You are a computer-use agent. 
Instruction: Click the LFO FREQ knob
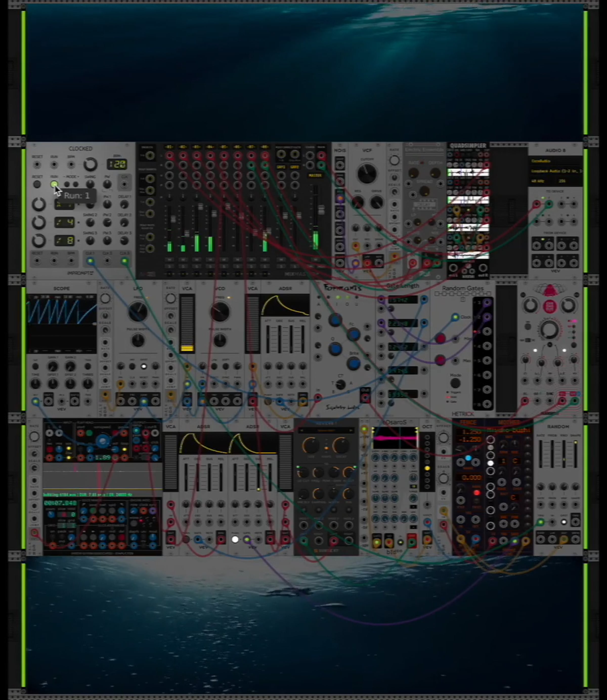[x=138, y=312]
